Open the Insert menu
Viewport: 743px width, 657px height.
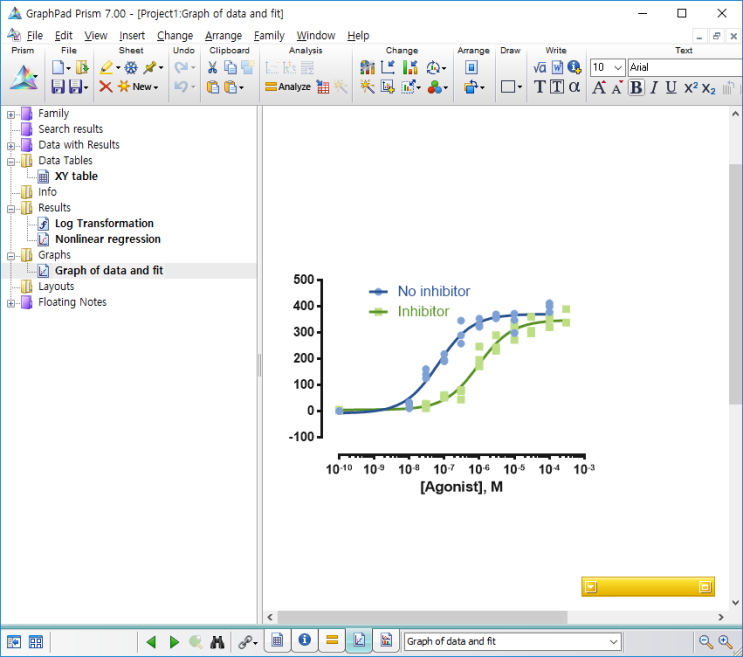point(132,35)
